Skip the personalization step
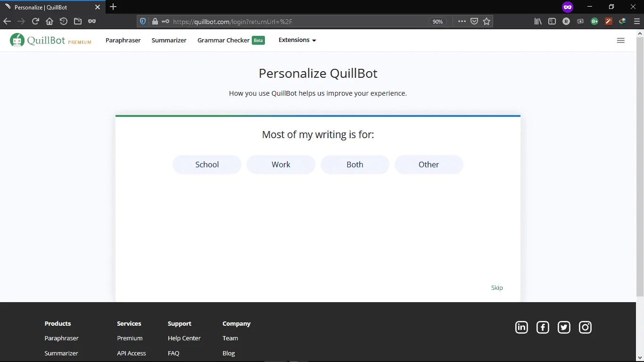Image resolution: width=644 pixels, height=362 pixels. (497, 288)
